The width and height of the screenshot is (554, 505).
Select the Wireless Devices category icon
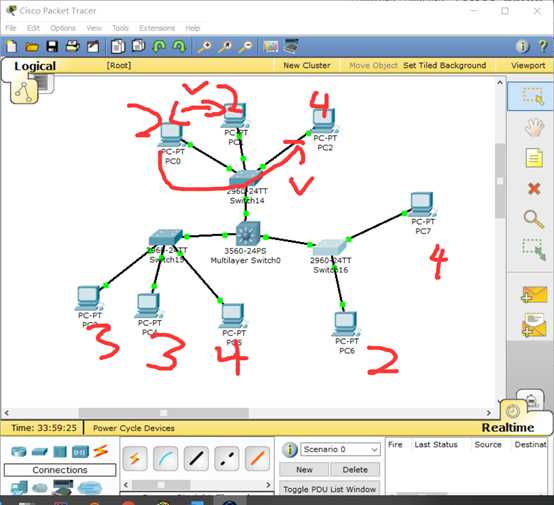tap(80, 452)
